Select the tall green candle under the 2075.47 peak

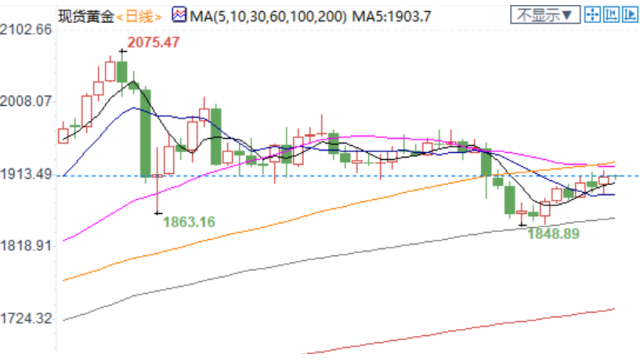[x=145, y=133]
